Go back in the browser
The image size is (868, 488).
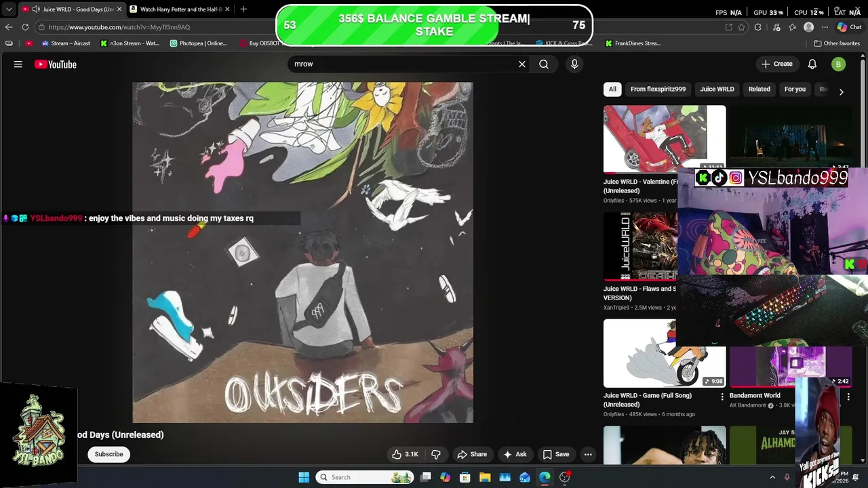tap(9, 27)
